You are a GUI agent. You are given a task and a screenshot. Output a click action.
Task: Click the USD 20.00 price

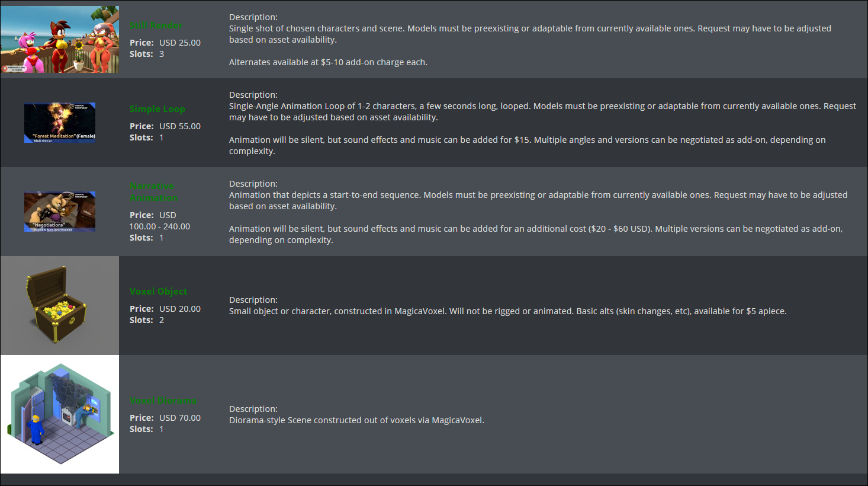click(x=180, y=309)
